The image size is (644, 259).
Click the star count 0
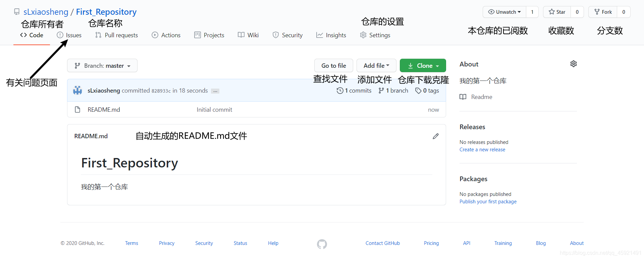pyautogui.click(x=577, y=12)
